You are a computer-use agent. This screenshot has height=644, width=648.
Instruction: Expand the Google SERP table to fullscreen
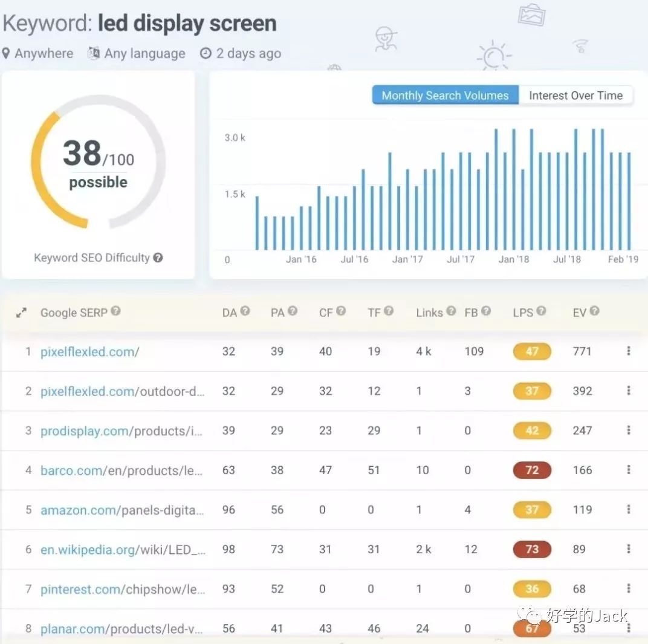click(x=21, y=312)
